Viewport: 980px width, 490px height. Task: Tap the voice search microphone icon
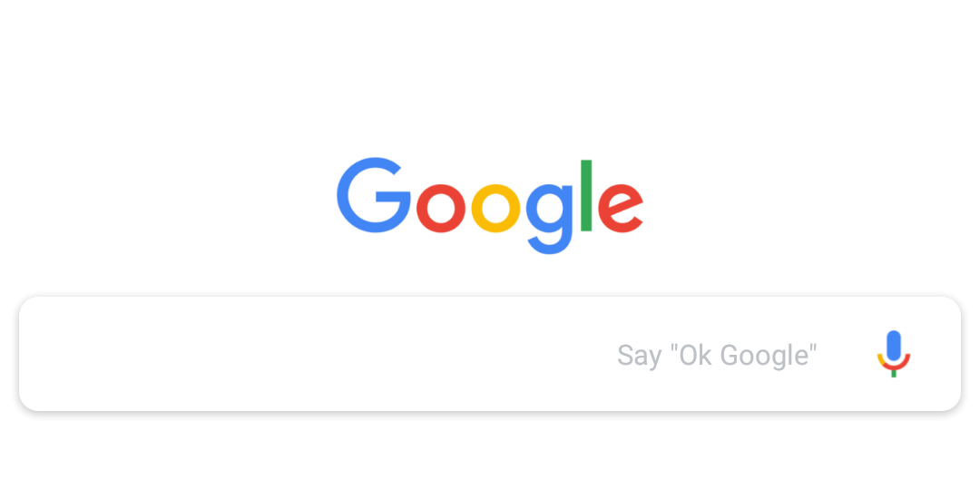893,354
